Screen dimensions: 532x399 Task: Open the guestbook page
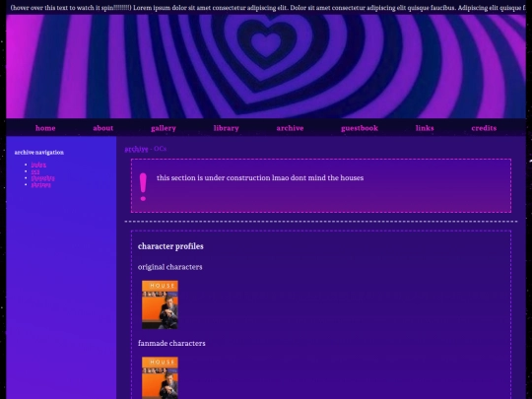(x=360, y=128)
